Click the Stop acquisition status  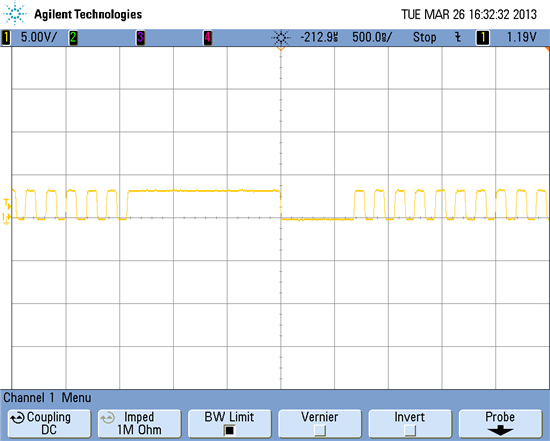click(x=424, y=37)
